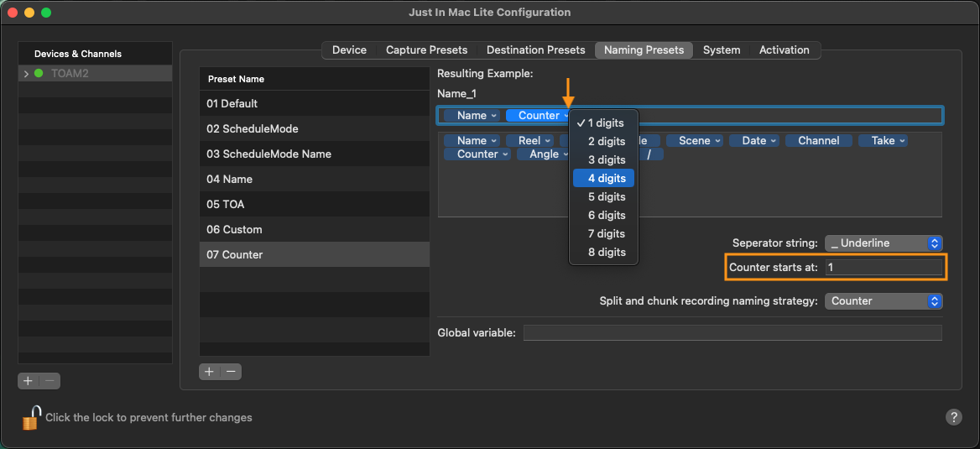Select the 07 Counter preset

tap(315, 254)
